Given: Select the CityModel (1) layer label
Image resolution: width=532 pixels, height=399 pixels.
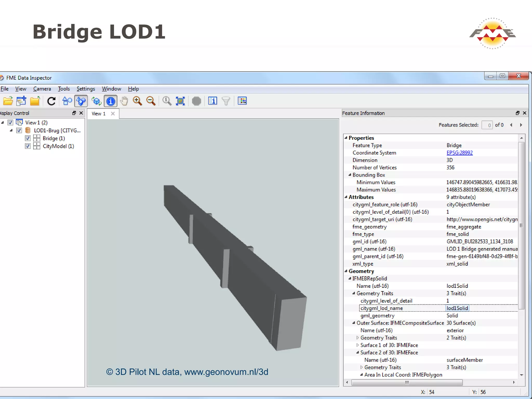Looking at the screenshot, I should coord(58,146).
